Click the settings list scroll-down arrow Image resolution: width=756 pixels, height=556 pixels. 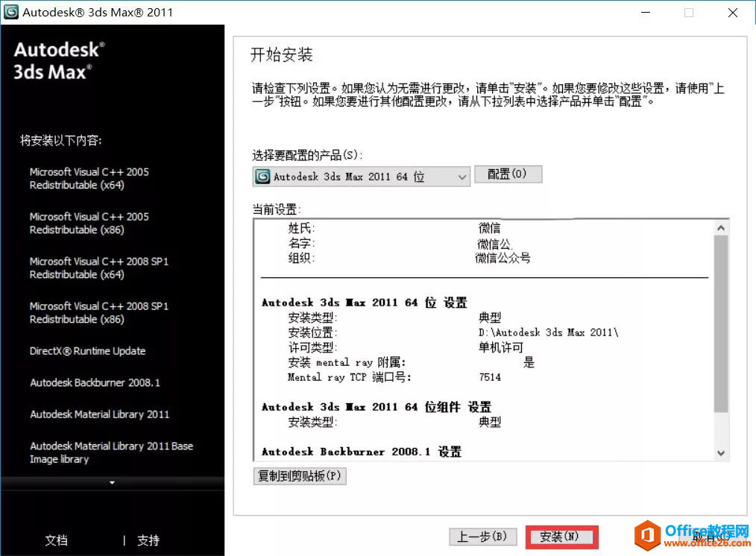721,453
